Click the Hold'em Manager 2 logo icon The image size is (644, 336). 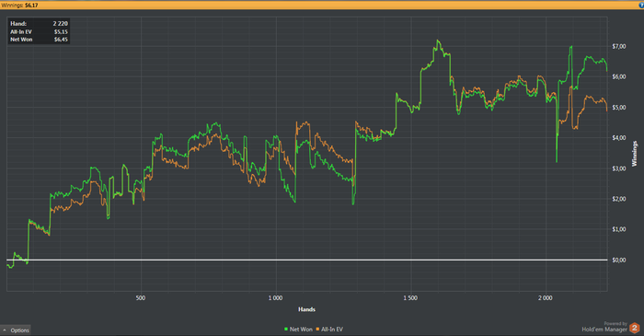tap(635, 328)
